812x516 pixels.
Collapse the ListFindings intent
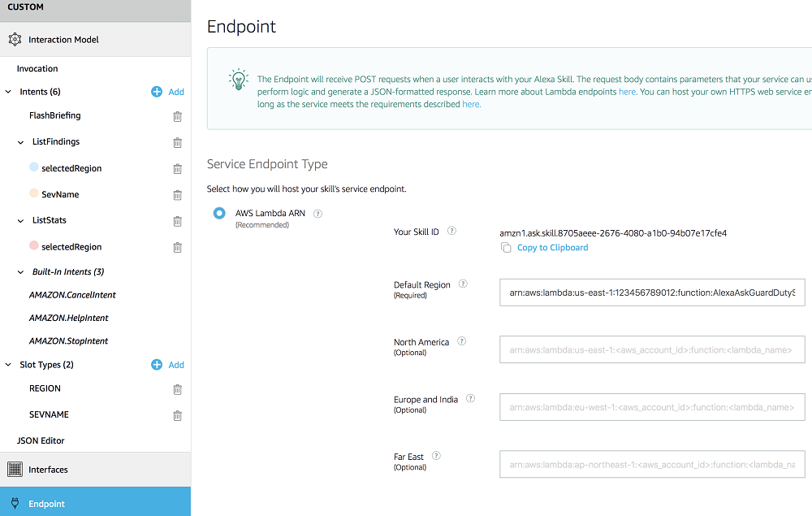pyautogui.click(x=21, y=142)
